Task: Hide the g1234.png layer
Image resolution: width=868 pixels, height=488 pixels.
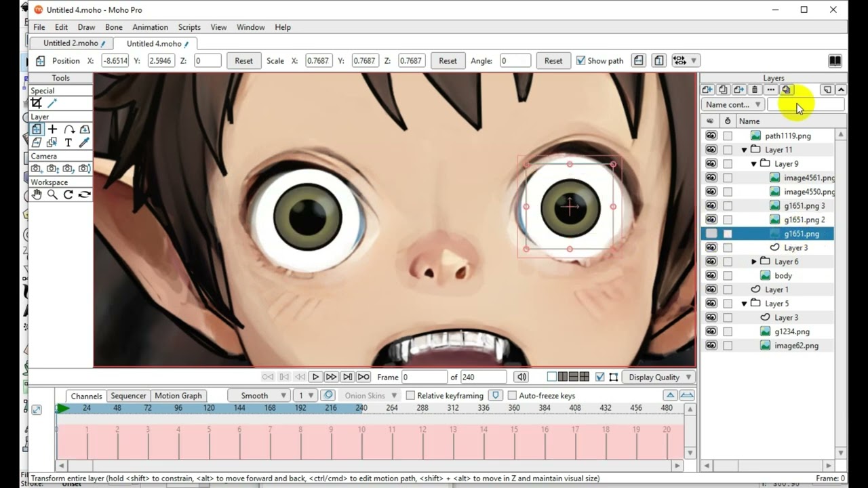Action: [x=711, y=331]
